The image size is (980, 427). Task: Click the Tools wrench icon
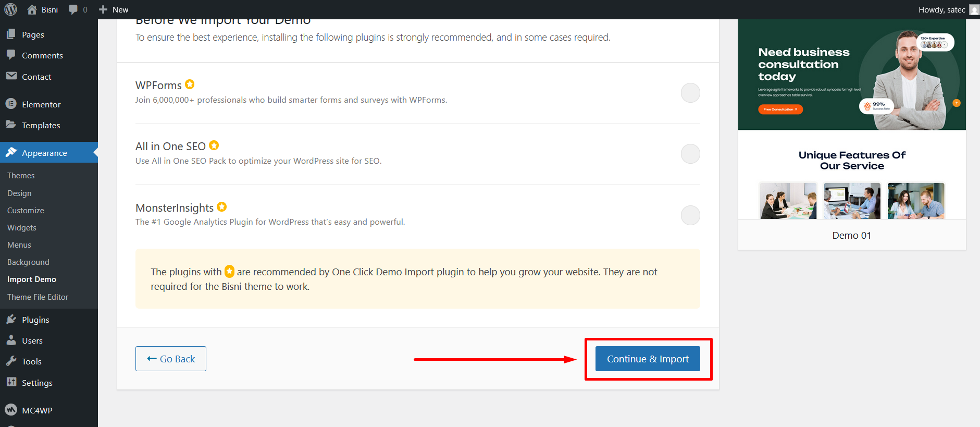11,361
